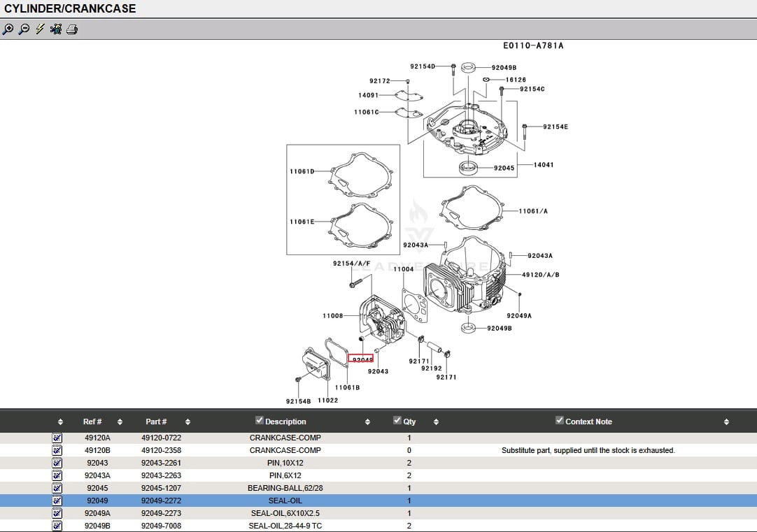Click the row icon for part 49120A
Screen dimensions: 757x532
pos(57,438)
